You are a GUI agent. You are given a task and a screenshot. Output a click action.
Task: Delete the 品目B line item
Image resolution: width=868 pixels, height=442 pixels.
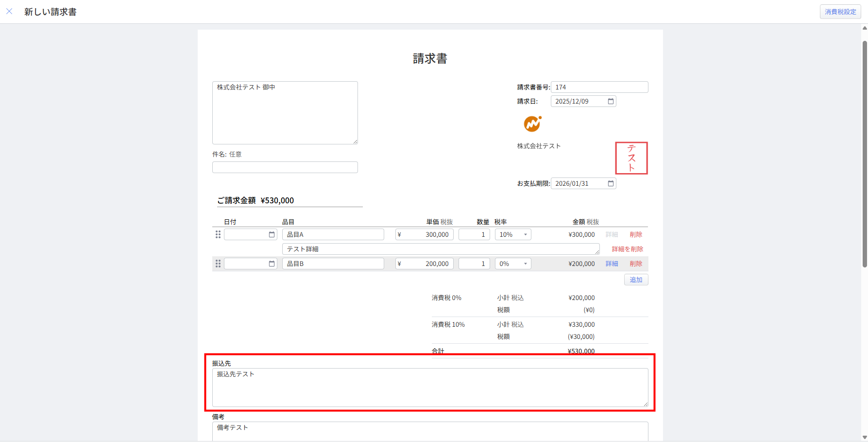[636, 264]
